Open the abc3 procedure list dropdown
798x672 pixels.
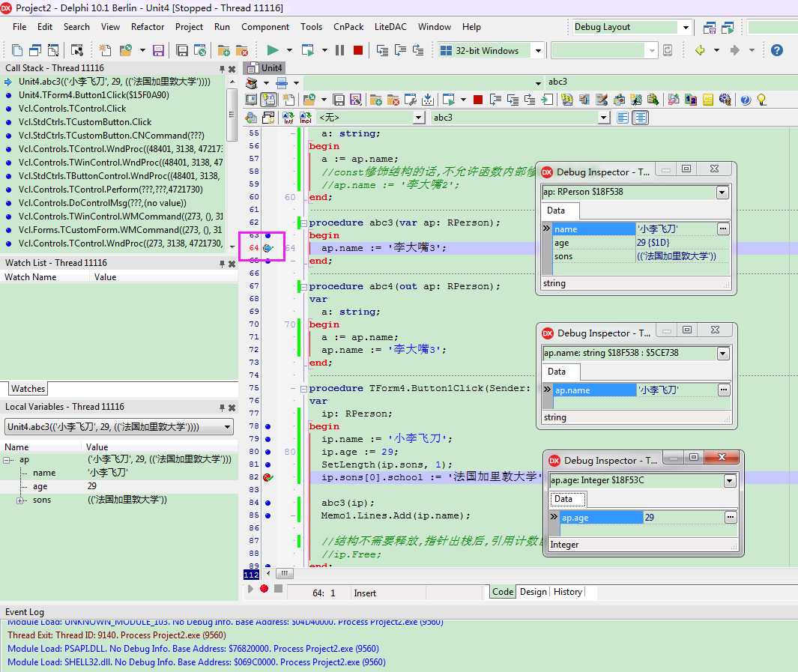click(604, 118)
